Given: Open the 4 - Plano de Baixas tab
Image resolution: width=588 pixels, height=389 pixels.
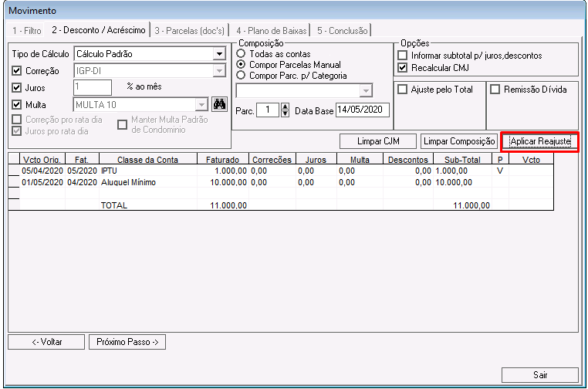Looking at the screenshot, I should [x=272, y=31].
